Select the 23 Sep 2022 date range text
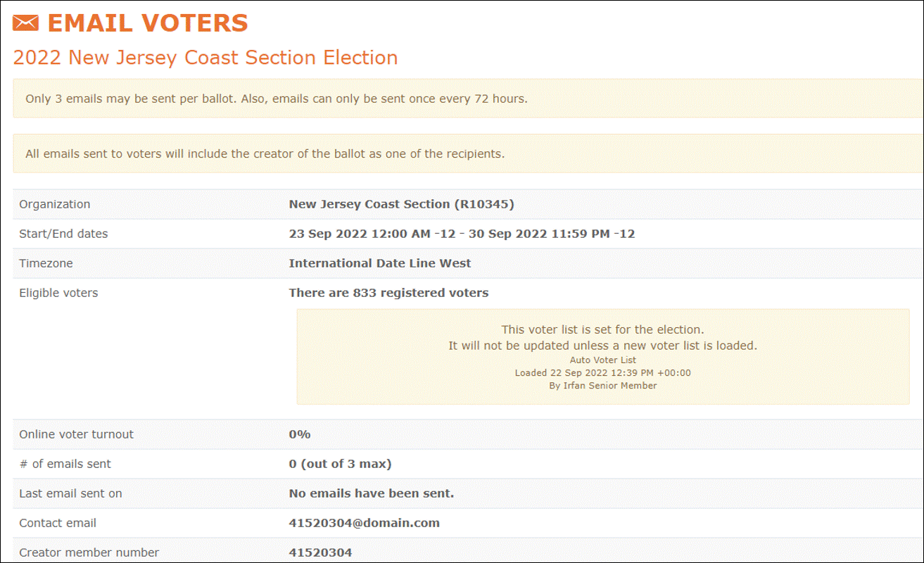 tap(462, 234)
